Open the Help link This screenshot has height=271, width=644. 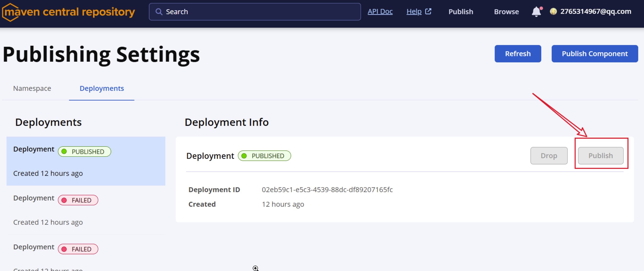(x=414, y=11)
